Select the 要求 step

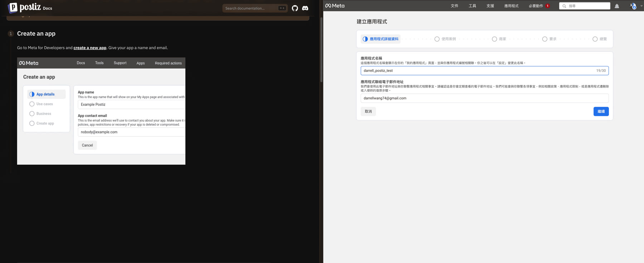(x=549, y=39)
